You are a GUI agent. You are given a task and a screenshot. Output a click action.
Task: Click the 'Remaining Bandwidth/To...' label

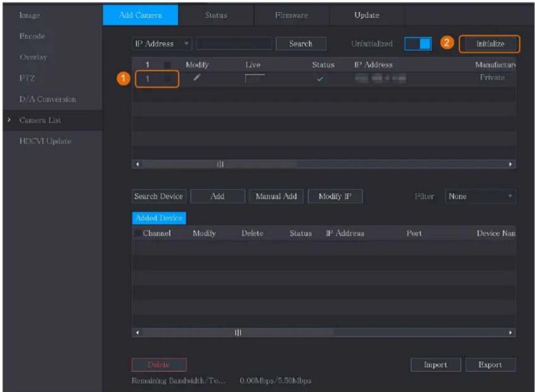178,381
